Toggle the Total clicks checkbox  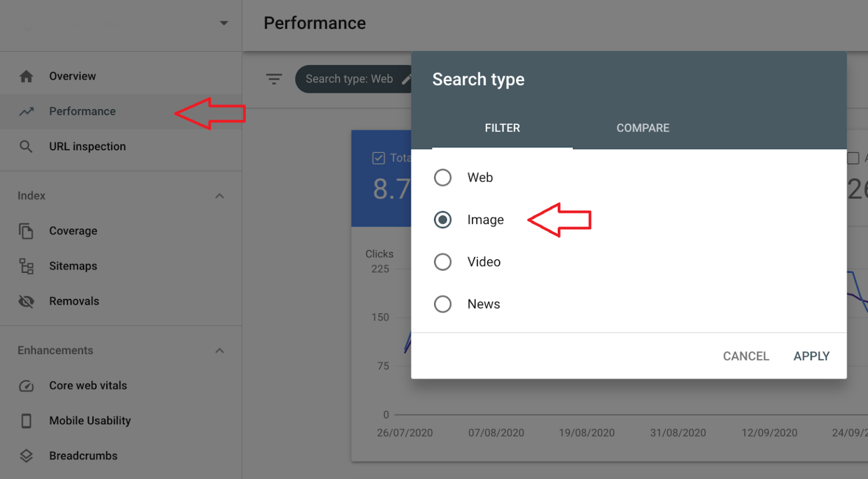[x=379, y=158]
